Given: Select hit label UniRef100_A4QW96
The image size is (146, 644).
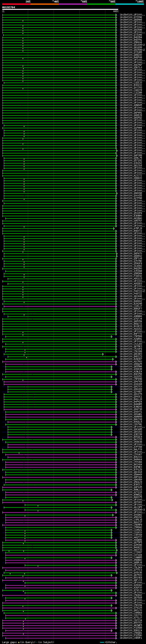Looking at the screenshot, I should (x=131, y=540).
